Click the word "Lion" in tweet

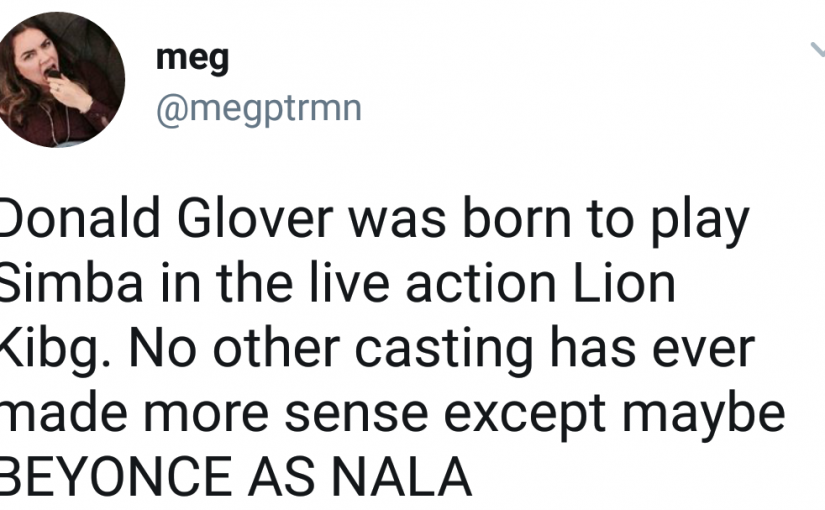pyautogui.click(x=625, y=283)
